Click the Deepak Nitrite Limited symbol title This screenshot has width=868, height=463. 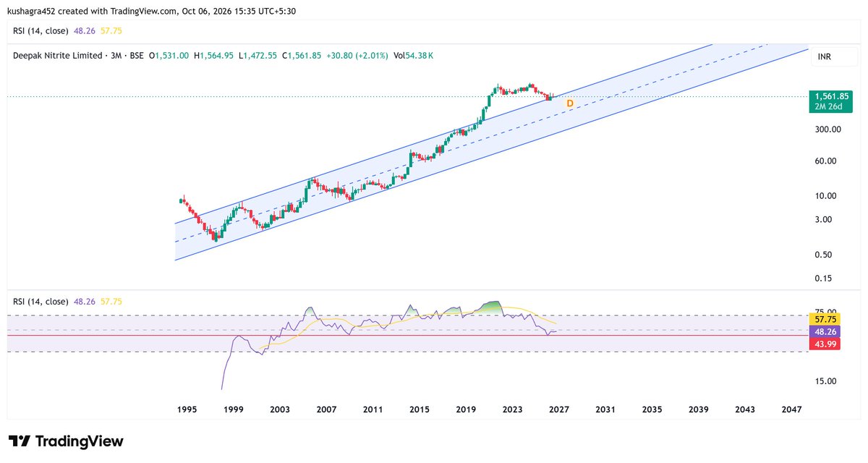click(x=58, y=56)
